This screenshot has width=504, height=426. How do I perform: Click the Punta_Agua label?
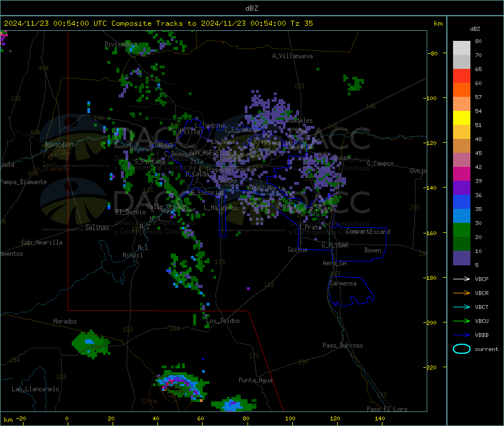point(255,381)
